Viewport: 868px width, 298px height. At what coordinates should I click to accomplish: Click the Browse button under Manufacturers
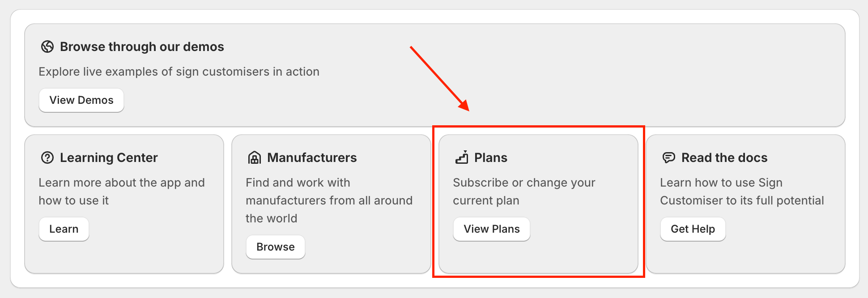click(276, 247)
